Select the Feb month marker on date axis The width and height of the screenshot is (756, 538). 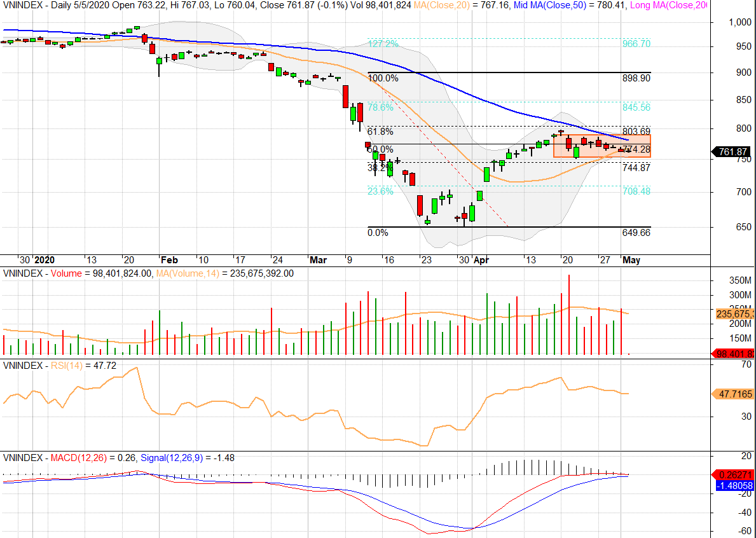point(169,260)
